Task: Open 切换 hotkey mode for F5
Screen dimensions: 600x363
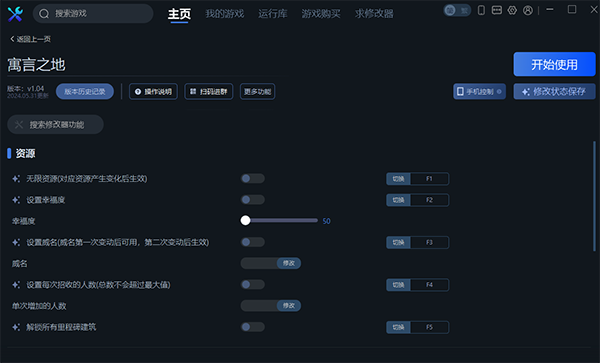Action: pos(398,327)
